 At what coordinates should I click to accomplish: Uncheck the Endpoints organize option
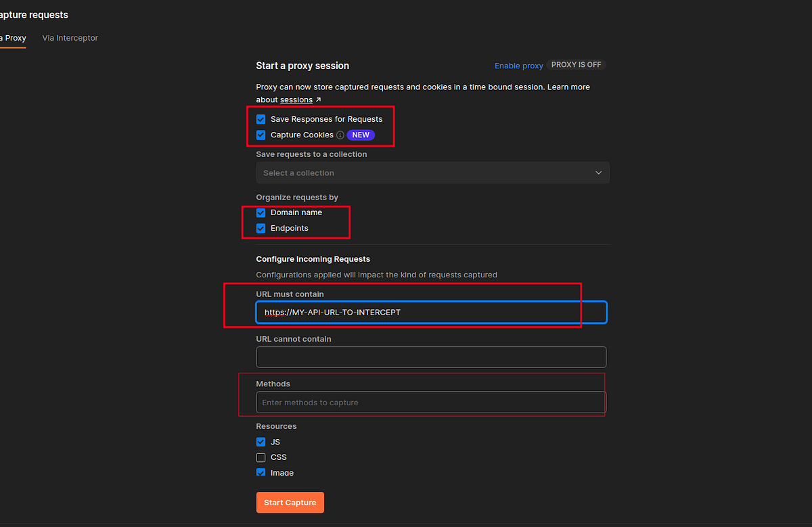(x=261, y=228)
